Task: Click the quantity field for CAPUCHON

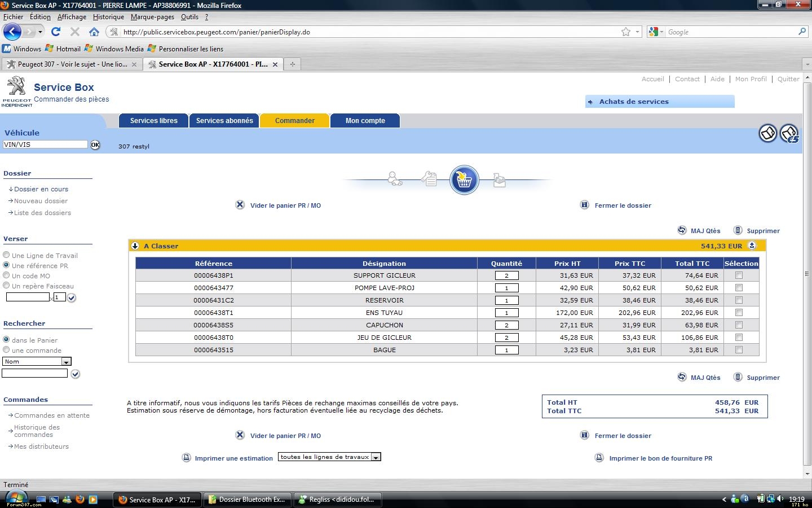Action: [506, 325]
